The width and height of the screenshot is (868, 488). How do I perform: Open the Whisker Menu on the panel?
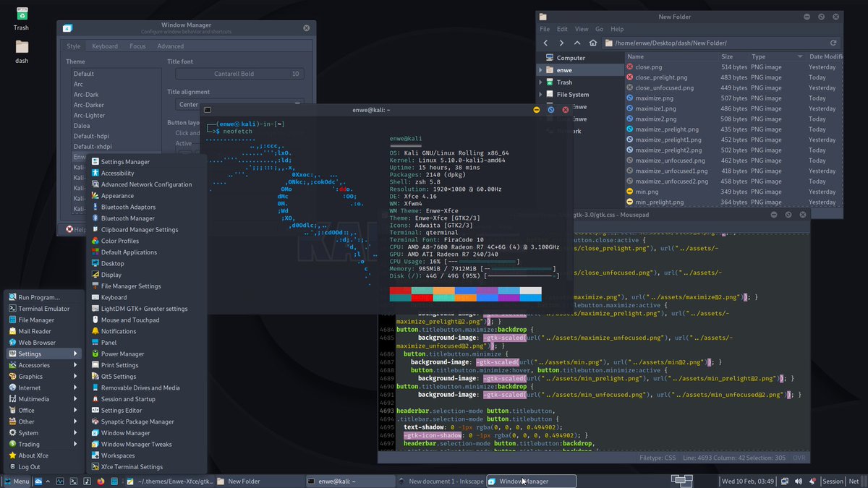point(14,481)
